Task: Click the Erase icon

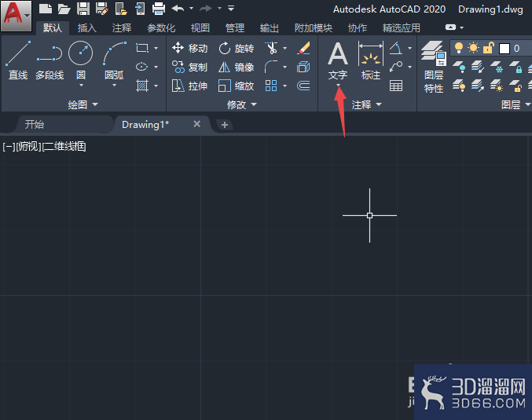Action: coord(303,48)
